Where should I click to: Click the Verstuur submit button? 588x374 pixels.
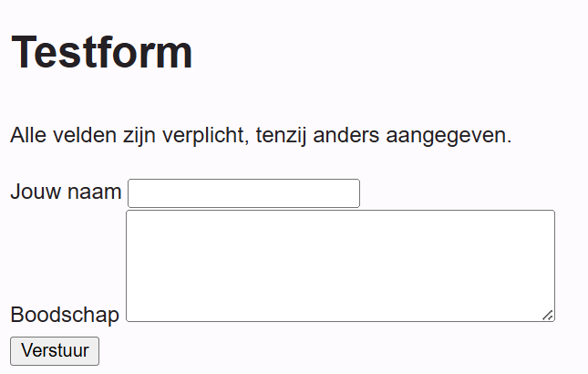pyautogui.click(x=54, y=351)
